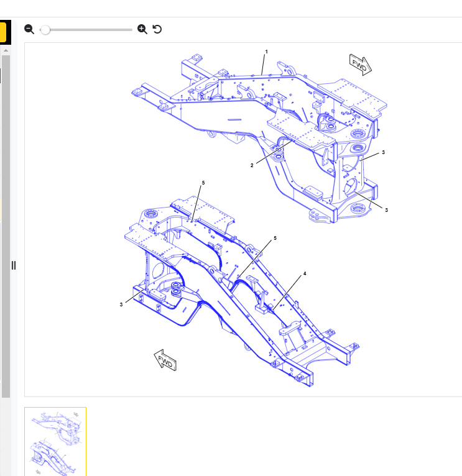The width and height of the screenshot is (462, 476).
Task: Click callout number 1 on the upper frame
Action: coord(266,51)
